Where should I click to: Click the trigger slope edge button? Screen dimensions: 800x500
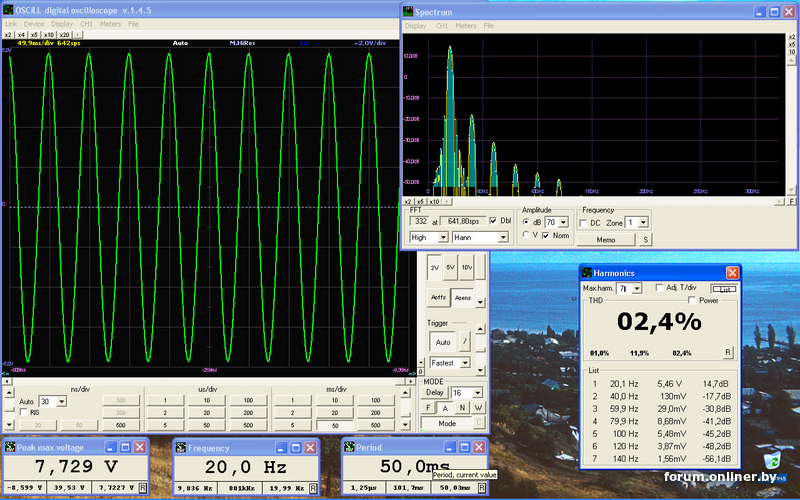(x=465, y=342)
